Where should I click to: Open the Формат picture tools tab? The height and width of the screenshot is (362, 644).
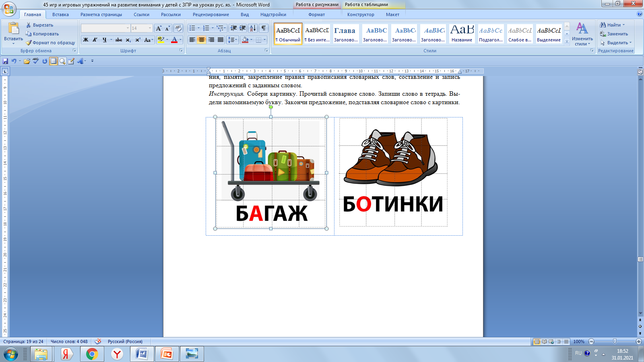(x=316, y=14)
